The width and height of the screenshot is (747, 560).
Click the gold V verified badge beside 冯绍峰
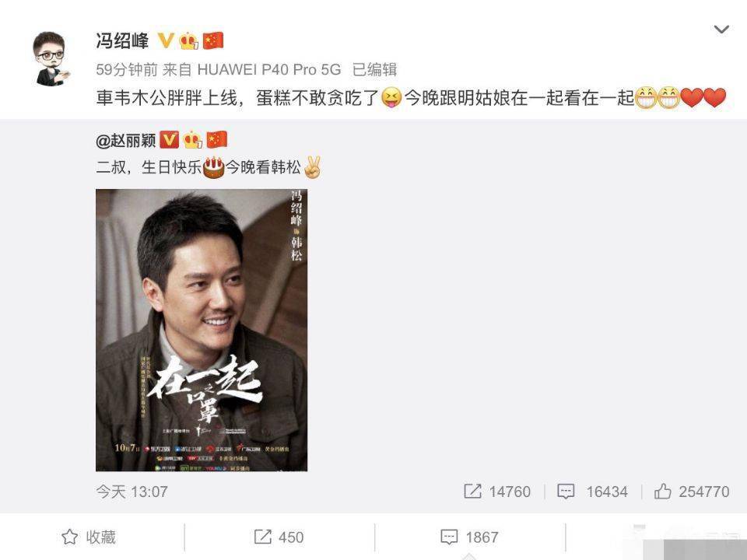pos(165,40)
